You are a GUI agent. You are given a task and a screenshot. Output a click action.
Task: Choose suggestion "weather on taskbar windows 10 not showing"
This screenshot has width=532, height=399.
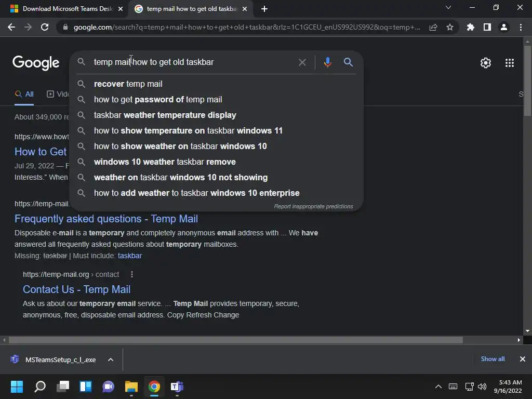(216, 178)
